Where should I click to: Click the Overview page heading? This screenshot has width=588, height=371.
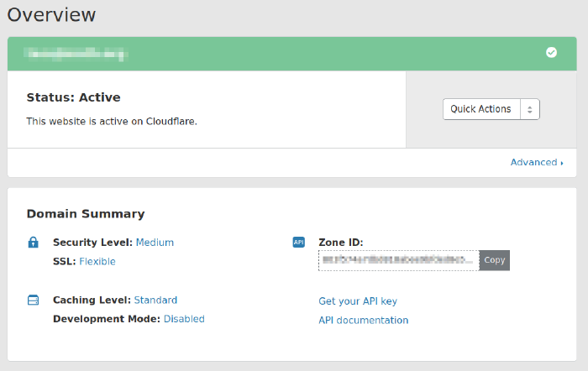pos(51,15)
